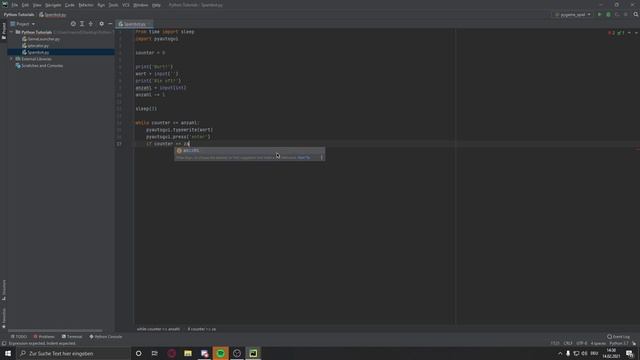The width and height of the screenshot is (640, 360).
Task: Open the Refactor menu
Action: (86, 5)
